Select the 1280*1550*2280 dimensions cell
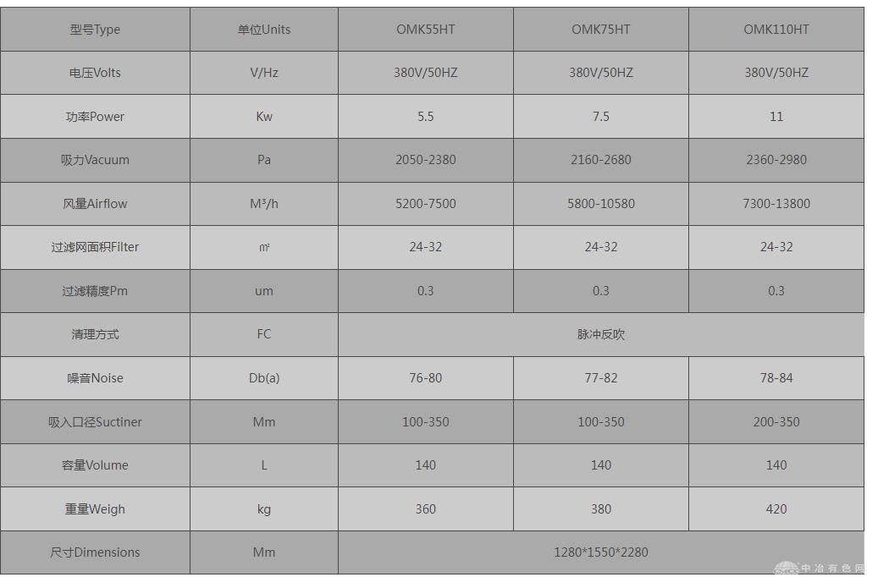878x588 pixels. [x=601, y=552]
